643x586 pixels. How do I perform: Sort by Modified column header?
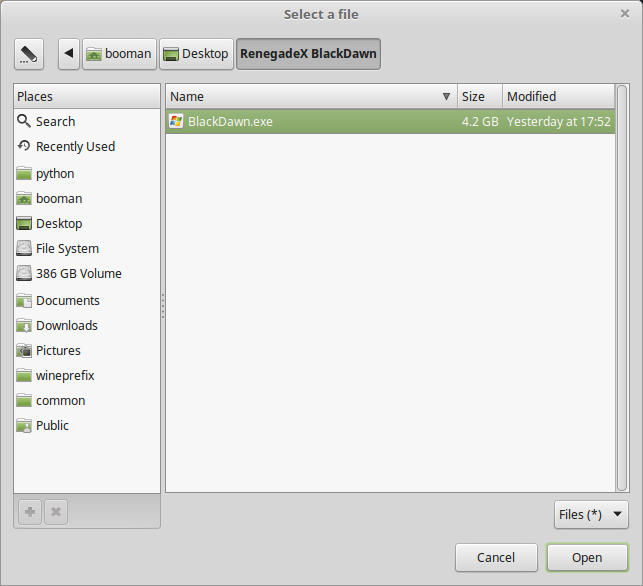(559, 96)
